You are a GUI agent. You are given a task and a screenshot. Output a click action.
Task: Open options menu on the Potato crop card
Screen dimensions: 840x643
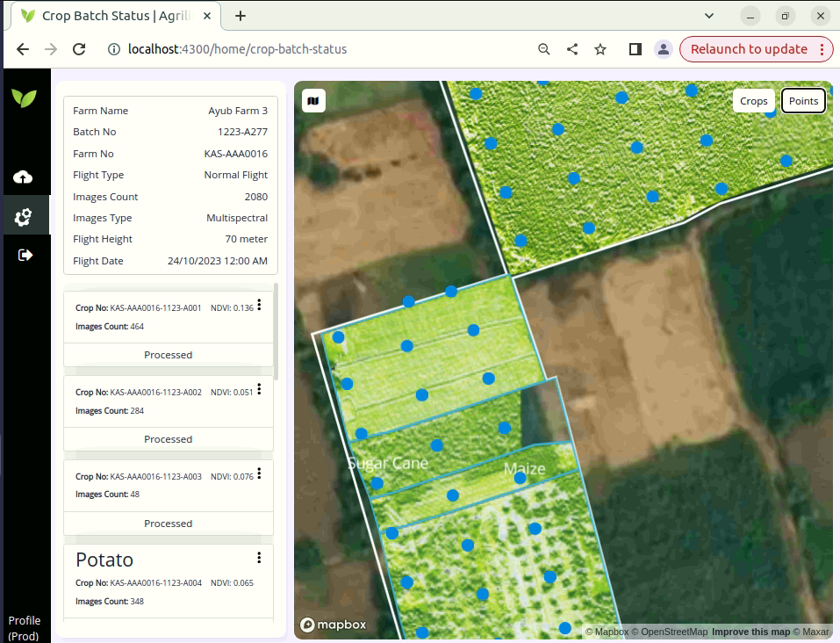tap(259, 557)
